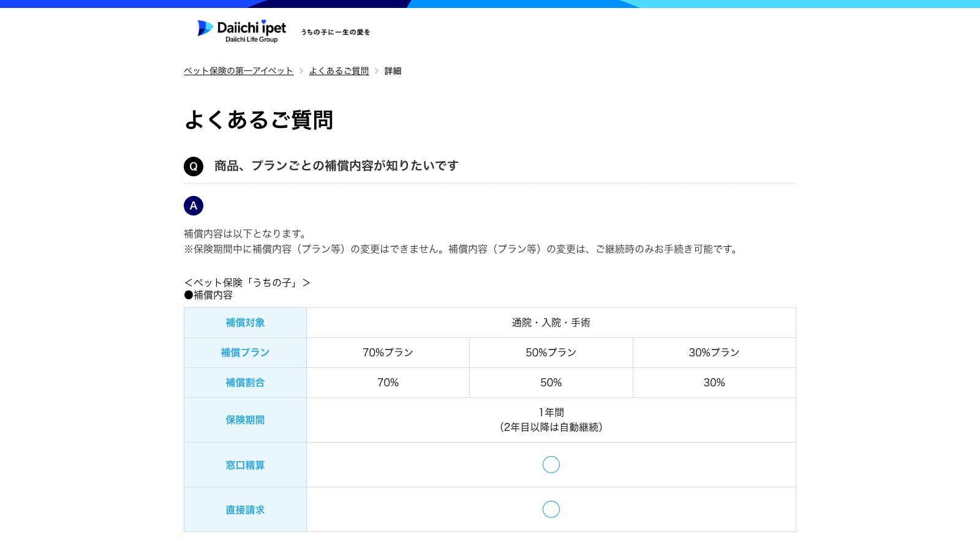Click the 補償対象 header cell
Image resolution: width=980 pixels, height=551 pixels.
245,323
